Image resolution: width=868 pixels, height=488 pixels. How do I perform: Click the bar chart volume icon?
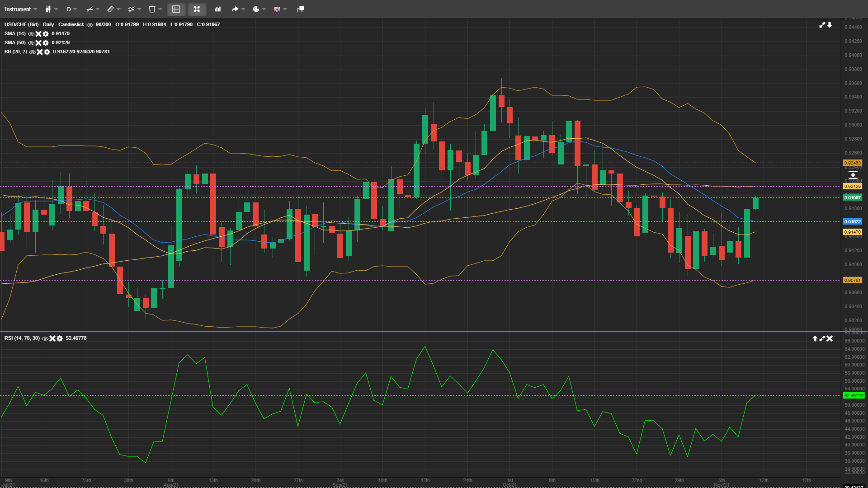(217, 9)
